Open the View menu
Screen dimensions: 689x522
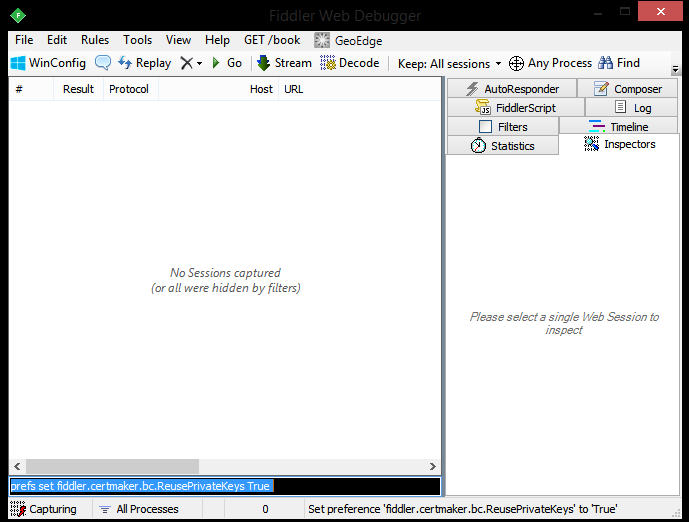click(x=178, y=40)
